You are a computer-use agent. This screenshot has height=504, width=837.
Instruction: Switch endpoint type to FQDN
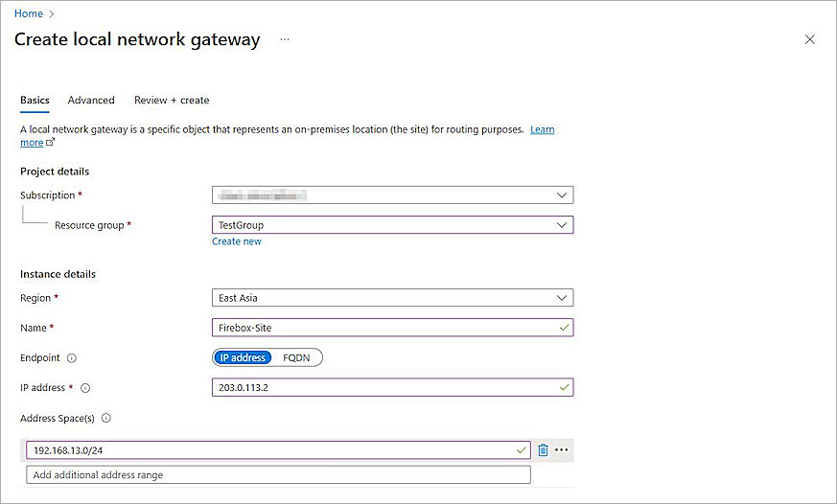(x=298, y=357)
